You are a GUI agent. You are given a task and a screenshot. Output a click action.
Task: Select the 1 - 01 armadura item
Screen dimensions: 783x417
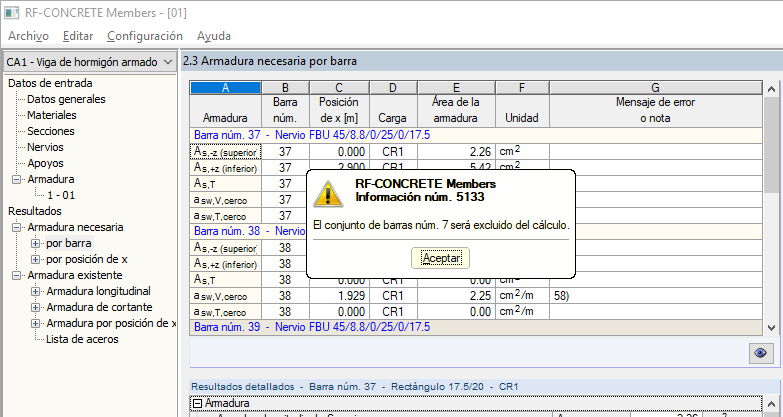tap(61, 195)
